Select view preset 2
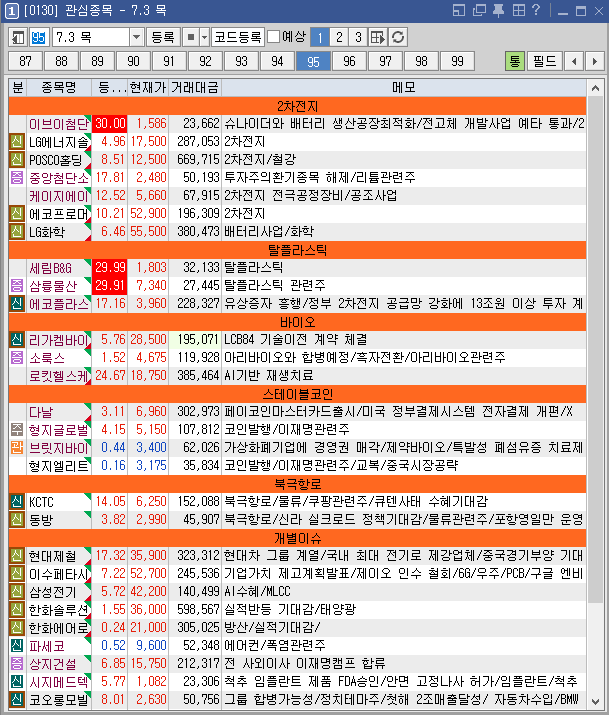This screenshot has width=609, height=715. click(x=339, y=37)
